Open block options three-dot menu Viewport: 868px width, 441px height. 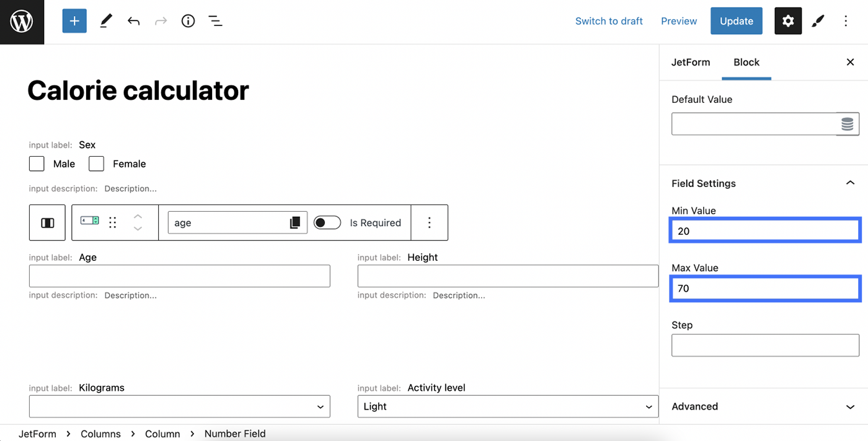coord(429,223)
